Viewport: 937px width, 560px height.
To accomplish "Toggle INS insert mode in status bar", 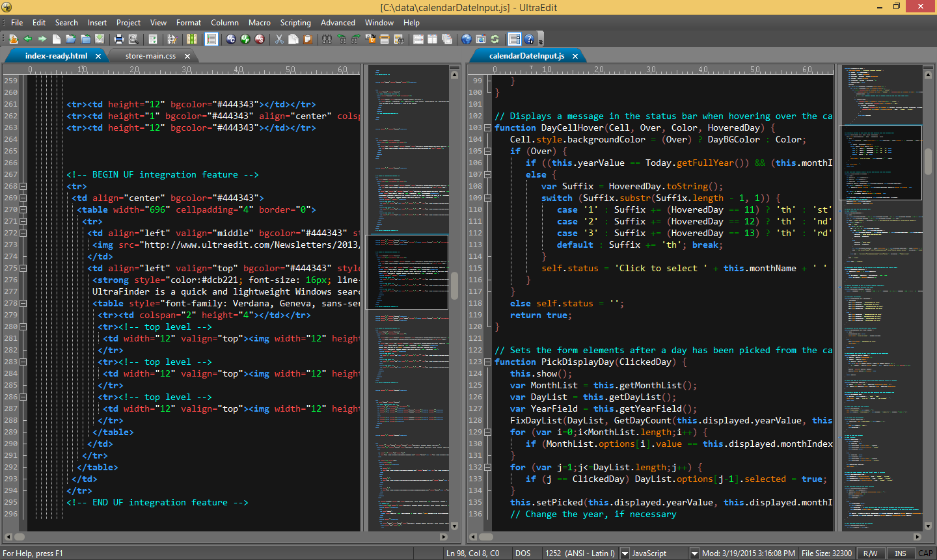I will 901,553.
